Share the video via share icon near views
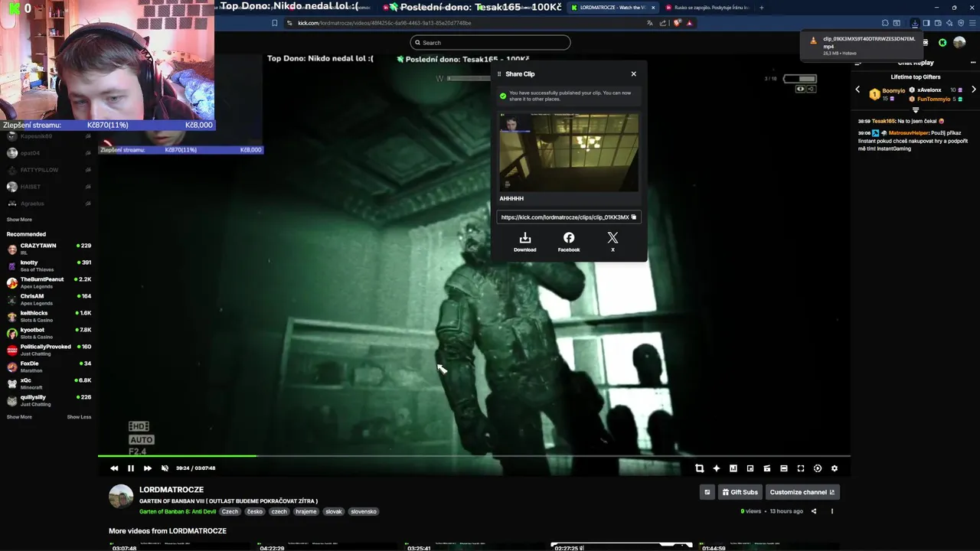 [814, 511]
